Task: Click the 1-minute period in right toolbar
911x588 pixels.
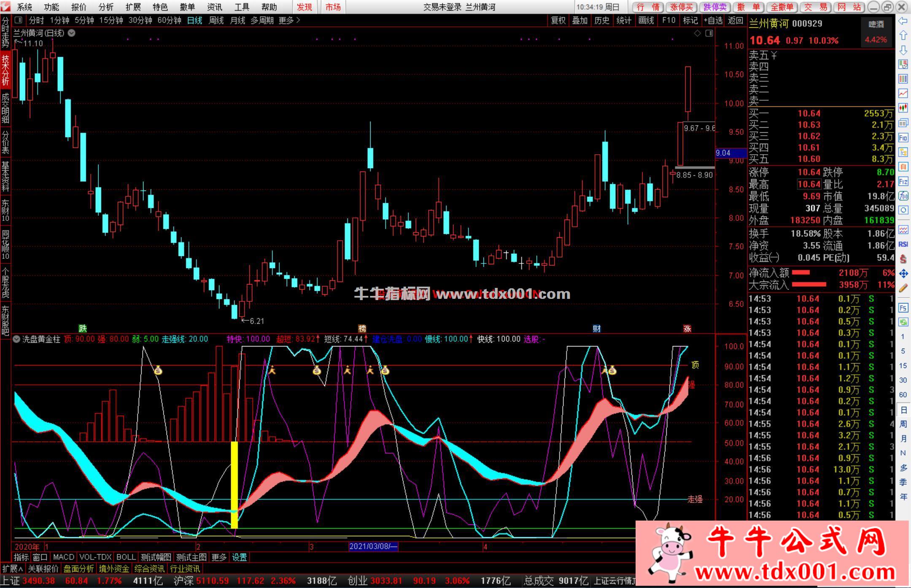Action: coord(903,337)
